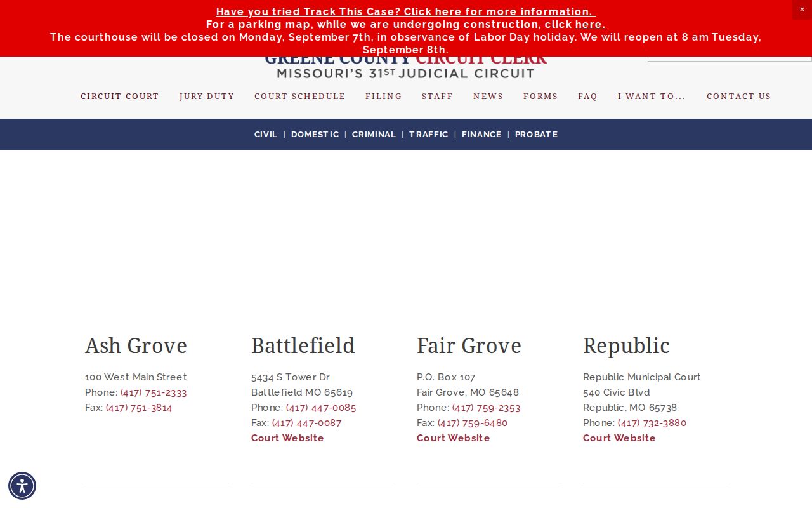Select the Probate division link
The width and height of the screenshot is (812, 508).
pyautogui.click(x=537, y=135)
